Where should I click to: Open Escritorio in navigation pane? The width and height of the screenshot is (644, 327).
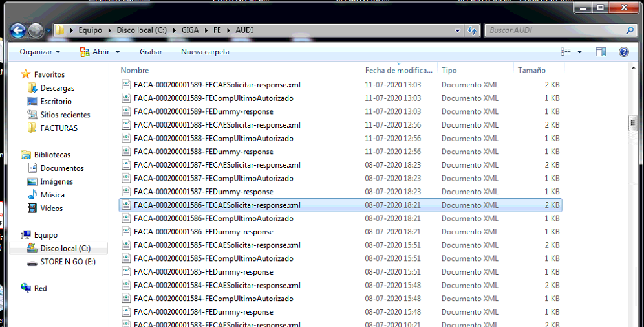(56, 101)
